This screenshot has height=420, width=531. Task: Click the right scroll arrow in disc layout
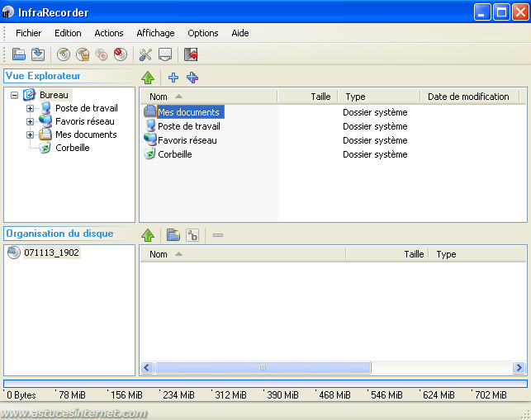tap(519, 367)
